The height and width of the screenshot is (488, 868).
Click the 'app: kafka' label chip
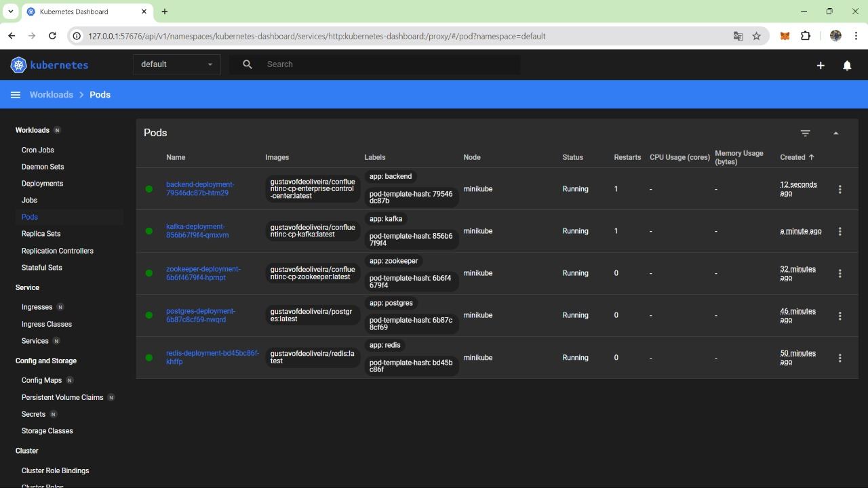tap(386, 219)
